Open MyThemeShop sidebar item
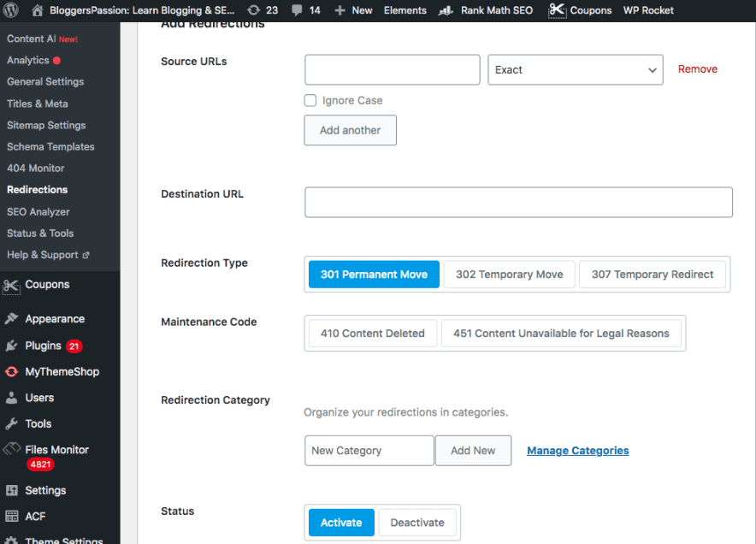This screenshot has width=756, height=544. (x=62, y=372)
